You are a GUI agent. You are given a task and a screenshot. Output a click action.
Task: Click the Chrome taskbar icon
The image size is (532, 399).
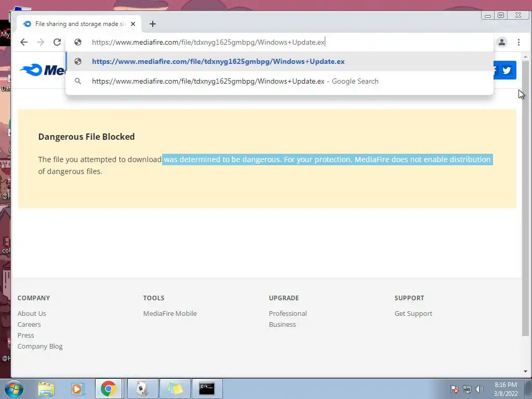point(109,389)
